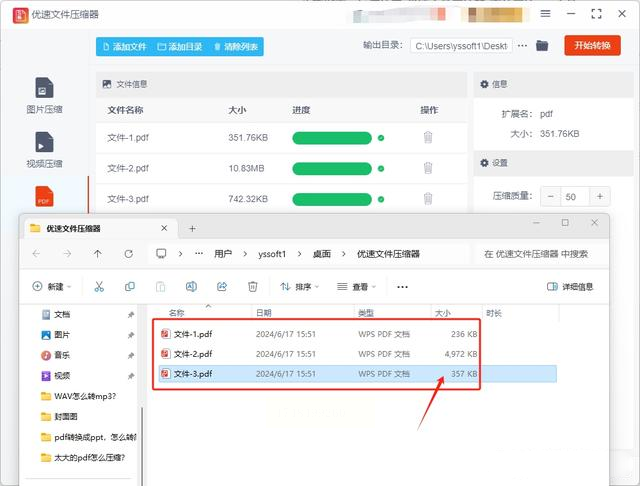Viewport: 640px width, 486px height.
Task: Click the 清除列表 (clear list) button
Action: 236,47
